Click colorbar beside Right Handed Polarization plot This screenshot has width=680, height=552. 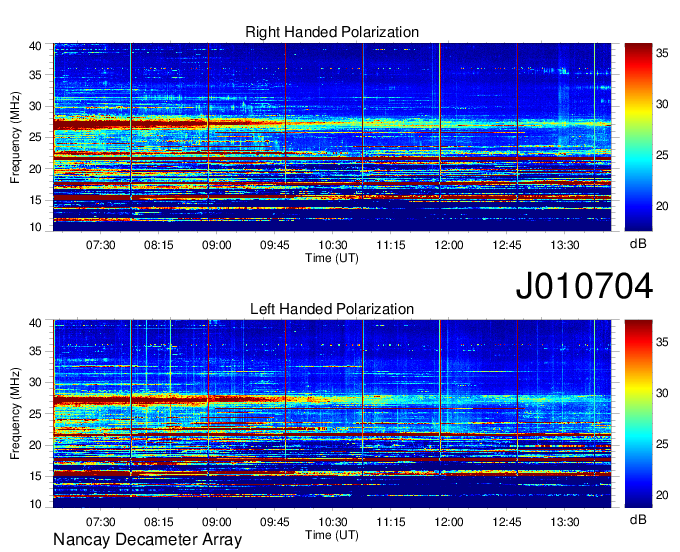(x=638, y=137)
